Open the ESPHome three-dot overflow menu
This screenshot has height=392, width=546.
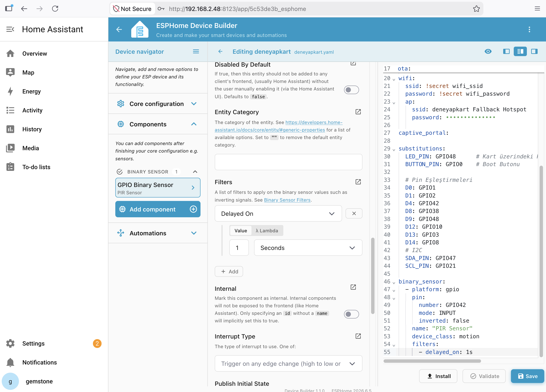(x=529, y=30)
